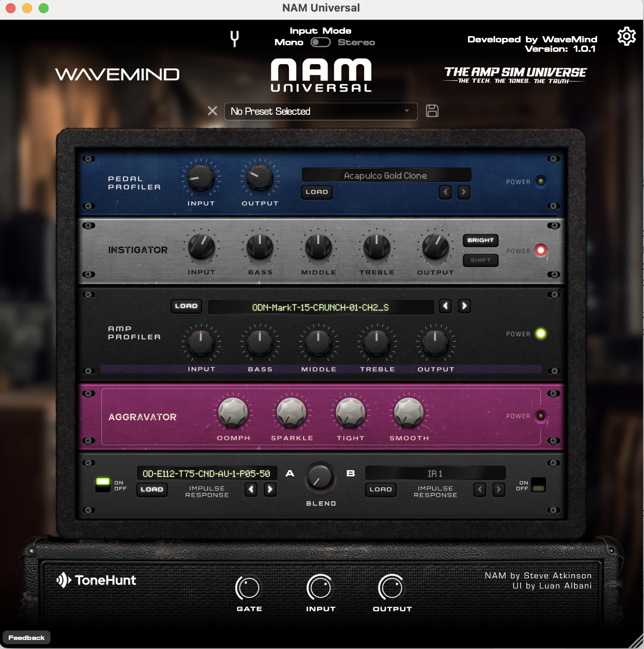Save preset with the floppy disk icon
Viewport: 644px width, 649px height.
[x=432, y=111]
